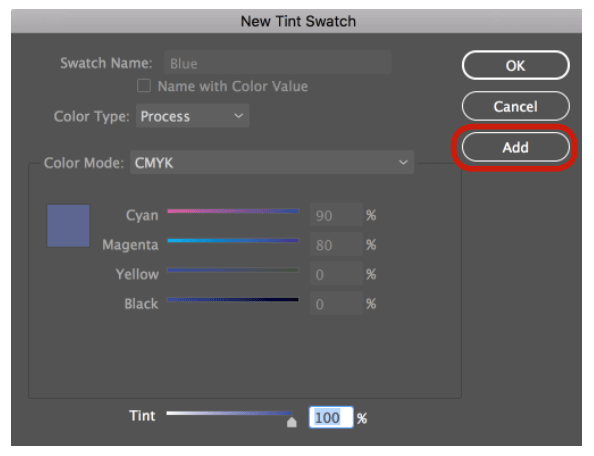Image resolution: width=594 pixels, height=456 pixels.
Task: Click the Black slider track
Action: tap(233, 300)
